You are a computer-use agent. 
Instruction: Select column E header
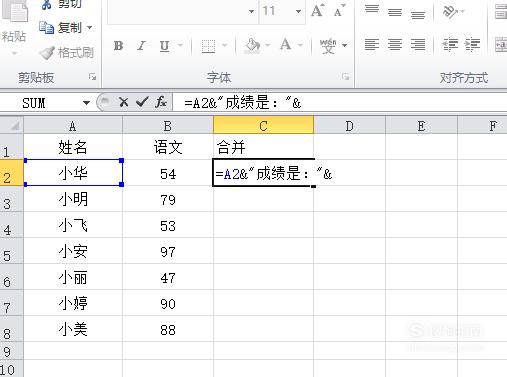pos(421,126)
